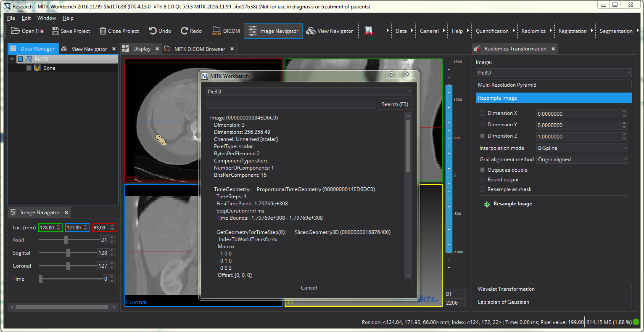Open the File menu

pos(11,18)
